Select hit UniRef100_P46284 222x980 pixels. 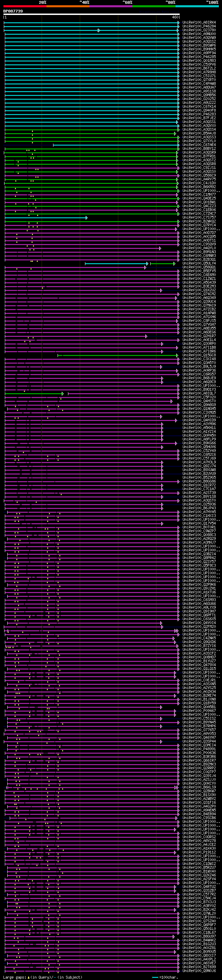coord(199,26)
